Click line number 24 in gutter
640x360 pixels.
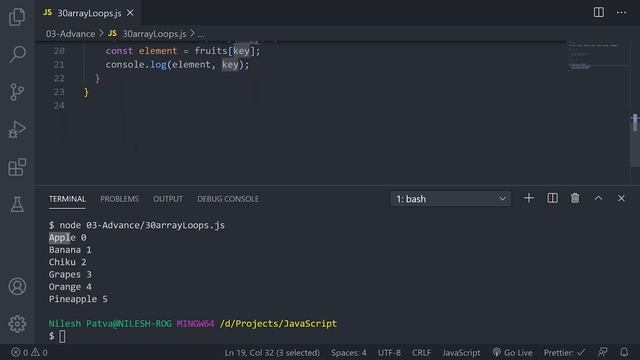[x=59, y=105]
